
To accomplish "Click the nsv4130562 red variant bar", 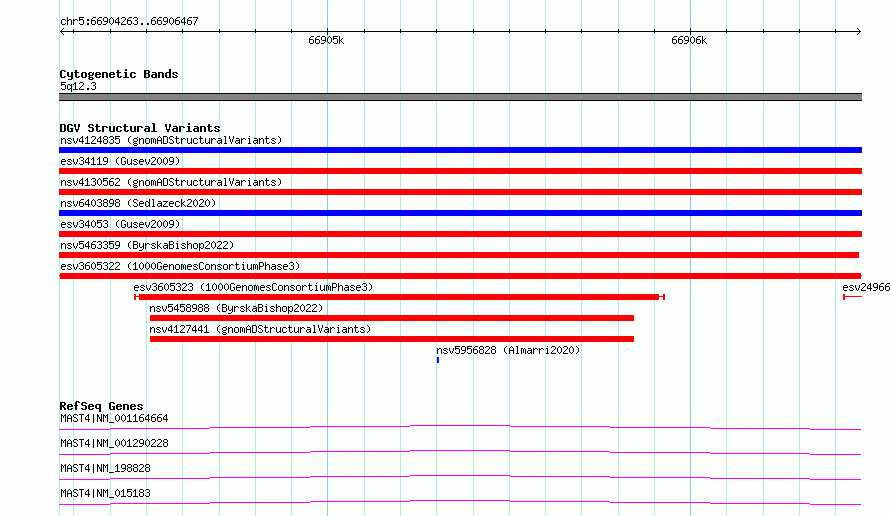I will pos(460,192).
